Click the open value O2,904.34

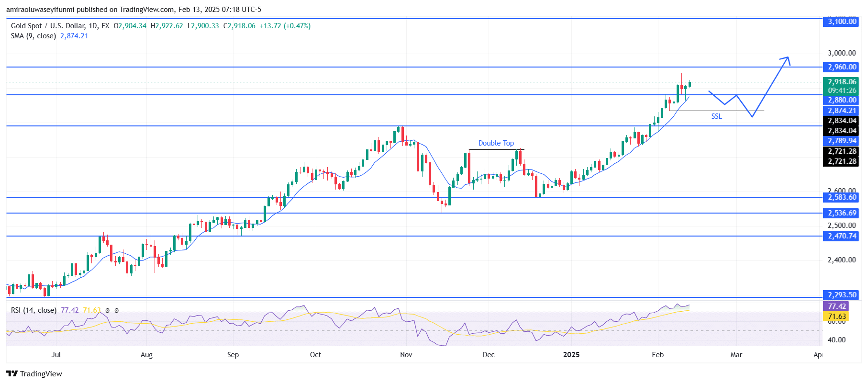tap(130, 26)
